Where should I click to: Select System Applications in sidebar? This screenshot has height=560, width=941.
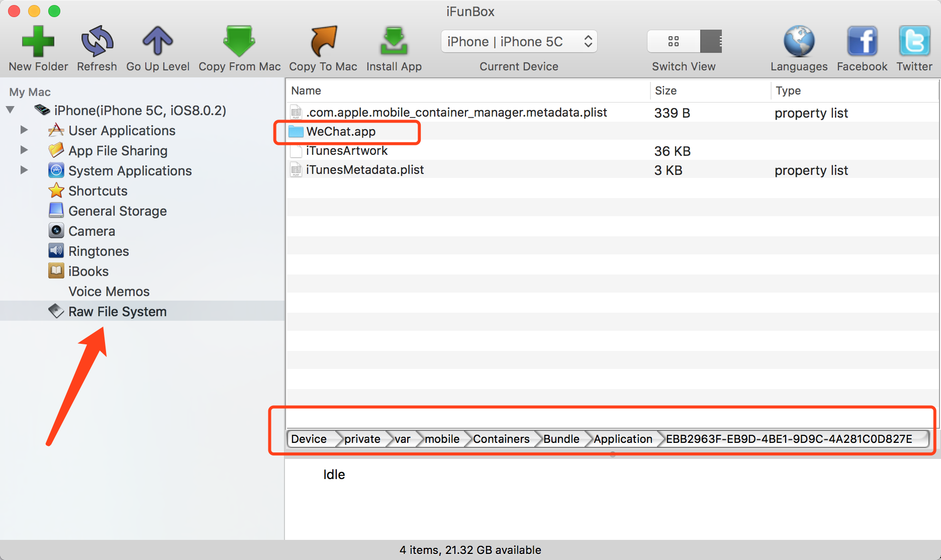pyautogui.click(x=130, y=171)
